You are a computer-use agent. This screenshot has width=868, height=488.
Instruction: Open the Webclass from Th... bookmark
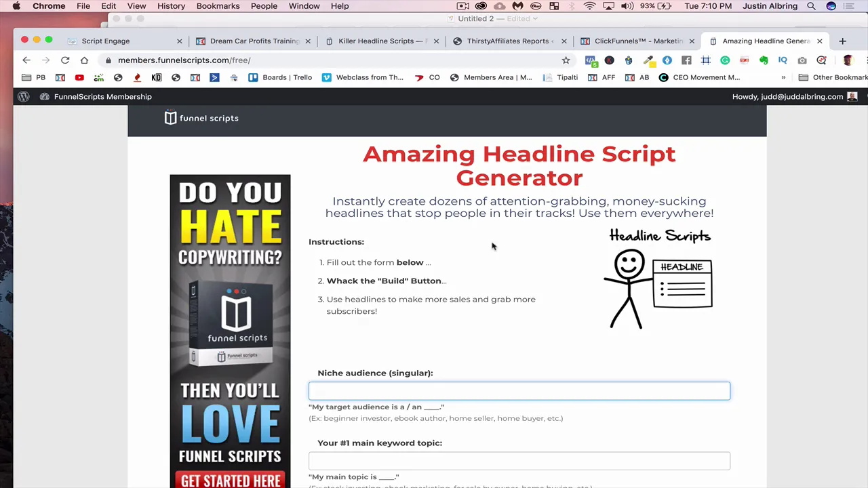click(x=363, y=77)
